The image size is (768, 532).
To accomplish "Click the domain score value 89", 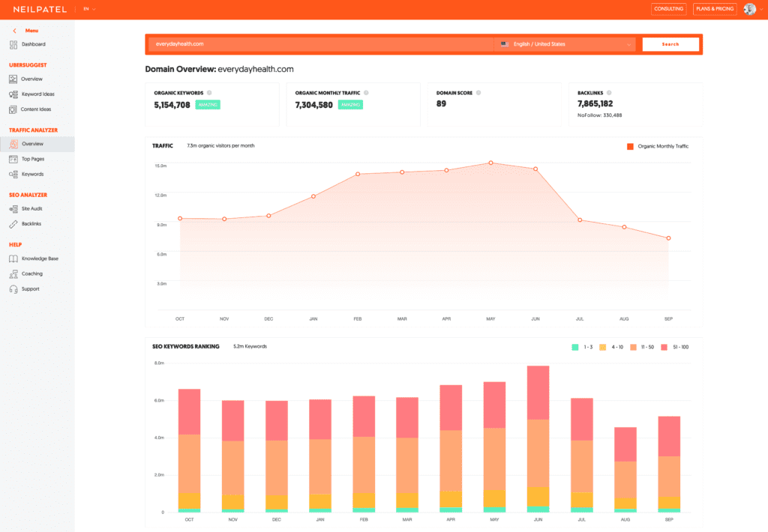I will coord(441,103).
